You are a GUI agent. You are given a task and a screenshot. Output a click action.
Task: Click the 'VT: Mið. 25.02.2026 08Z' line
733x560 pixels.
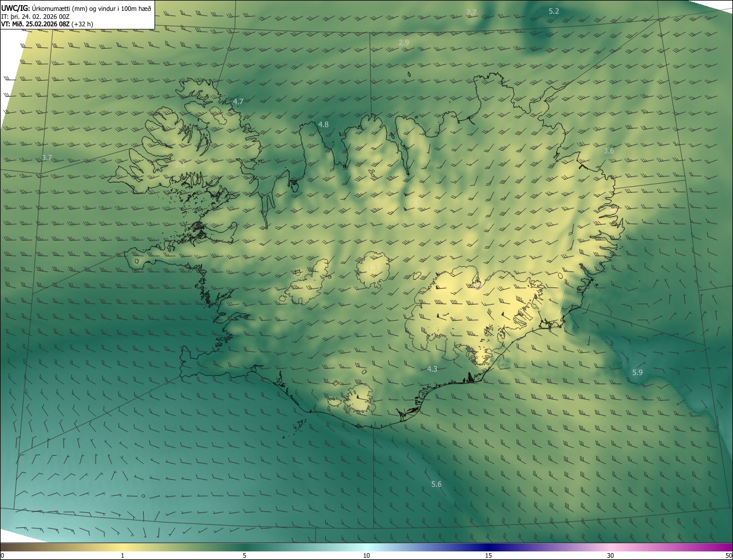[48, 24]
